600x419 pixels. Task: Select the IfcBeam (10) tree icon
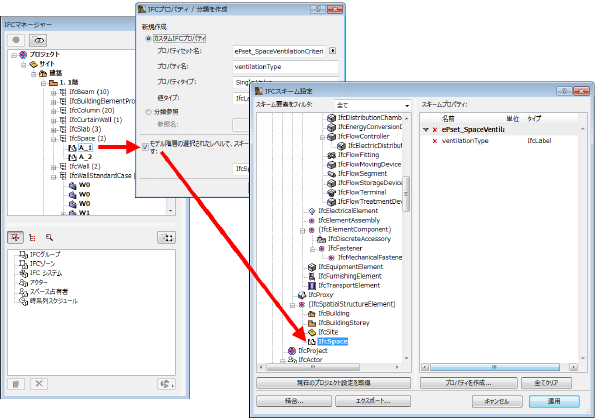[63, 92]
